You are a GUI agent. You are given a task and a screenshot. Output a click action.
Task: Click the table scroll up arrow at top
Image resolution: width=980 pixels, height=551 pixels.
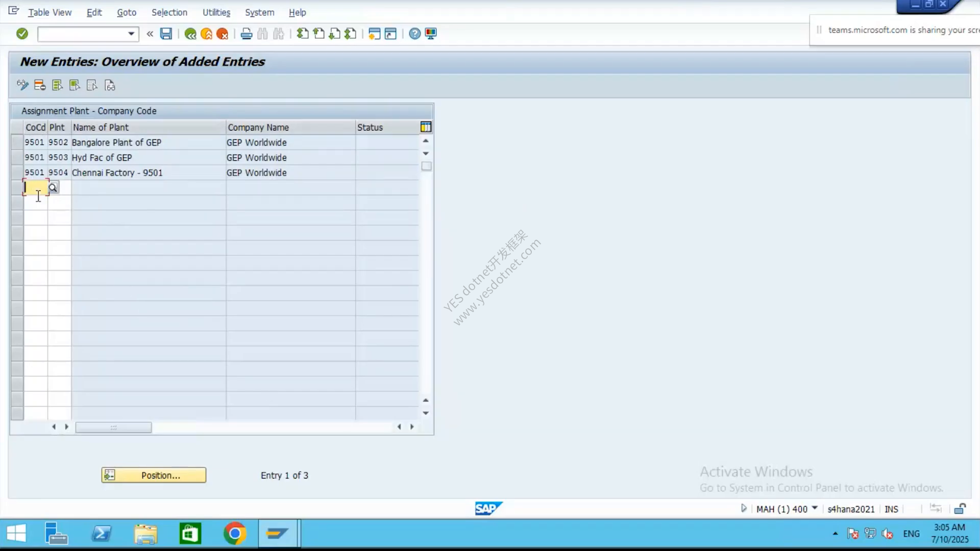[x=426, y=141]
